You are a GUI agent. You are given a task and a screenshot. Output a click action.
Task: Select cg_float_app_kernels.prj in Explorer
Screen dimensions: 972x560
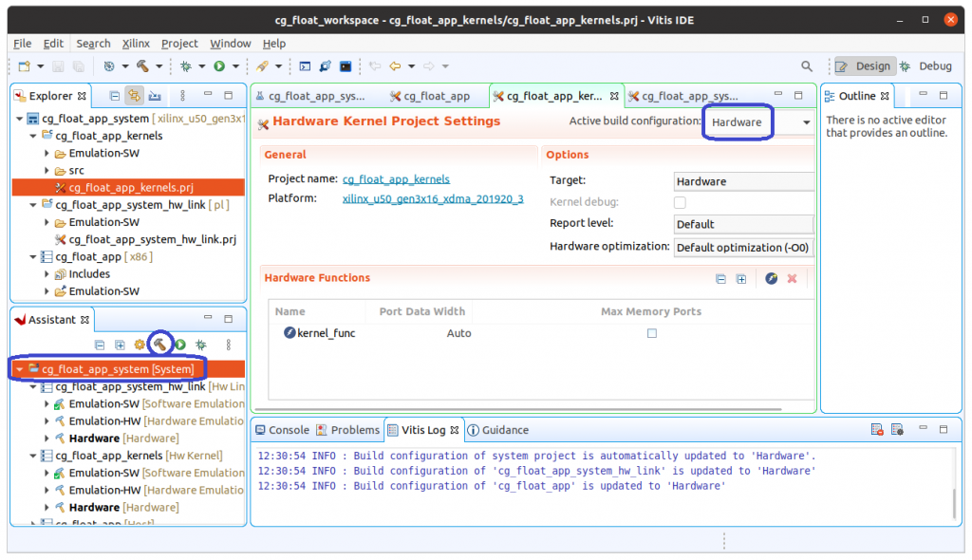pyautogui.click(x=128, y=187)
